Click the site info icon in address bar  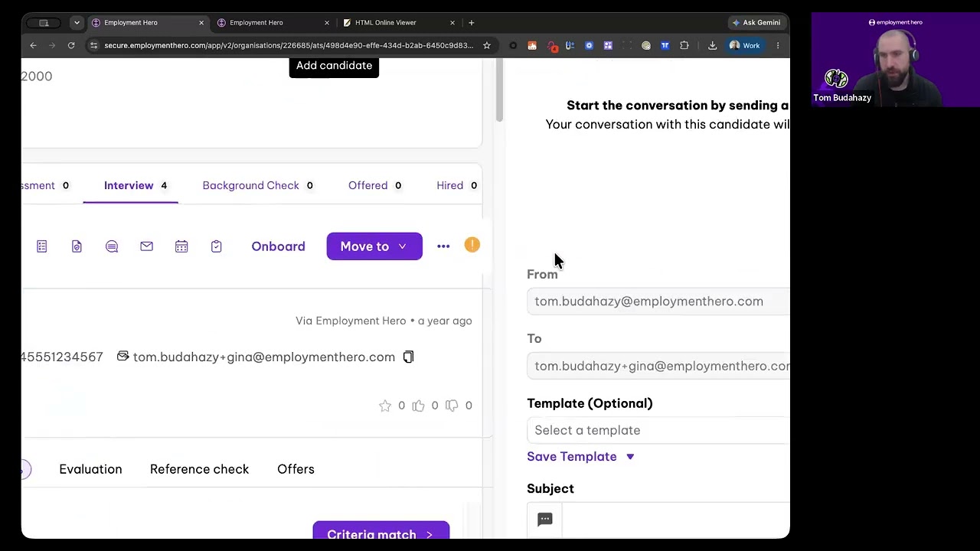(x=93, y=46)
